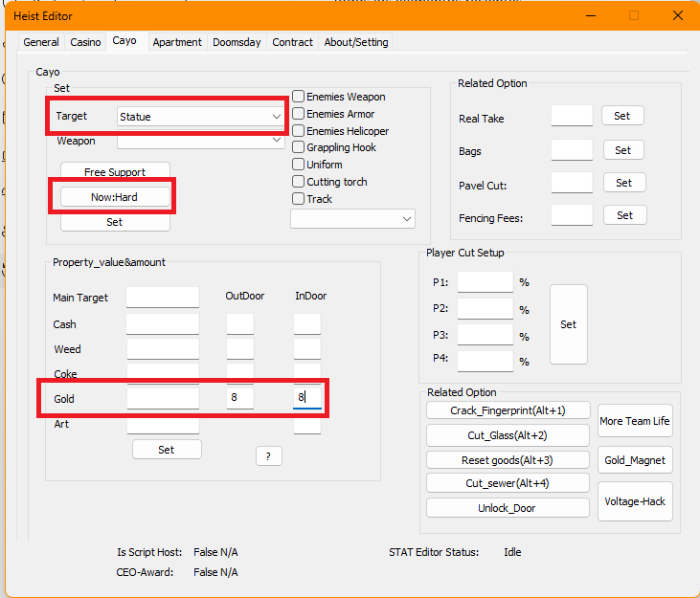Click the Unlock_Door button

(508, 508)
